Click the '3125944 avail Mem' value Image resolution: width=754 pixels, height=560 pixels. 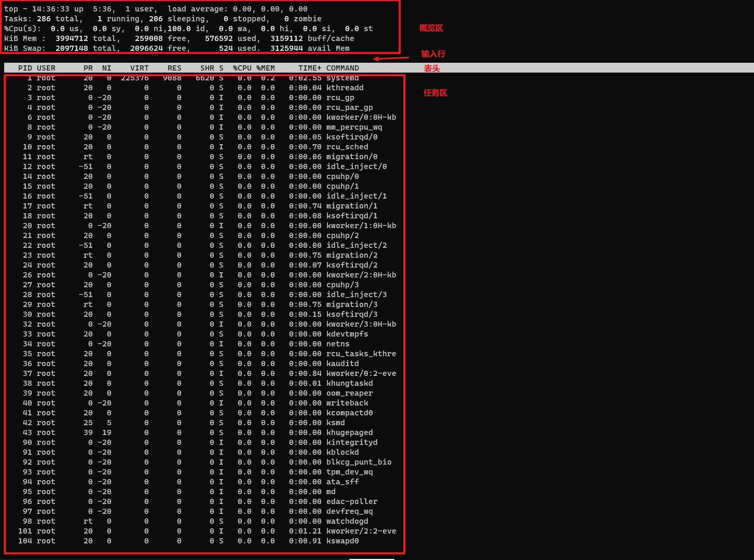[310, 48]
